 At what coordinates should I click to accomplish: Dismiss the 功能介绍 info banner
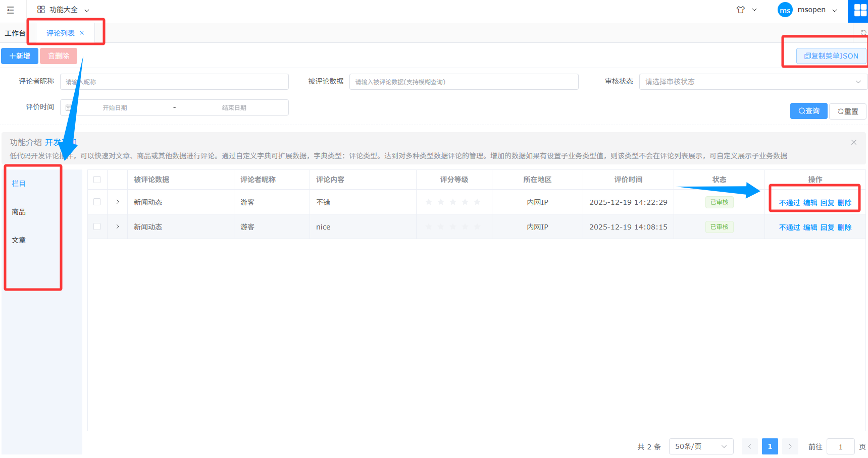coord(853,142)
